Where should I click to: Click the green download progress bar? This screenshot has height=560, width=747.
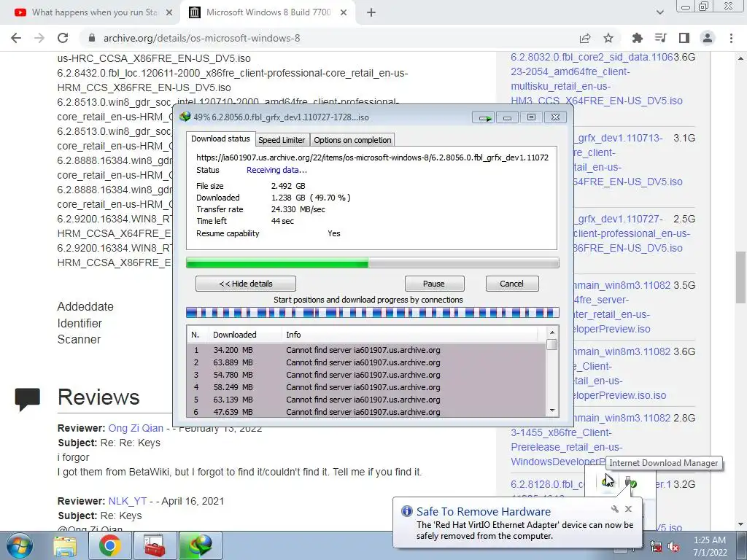[373, 262]
